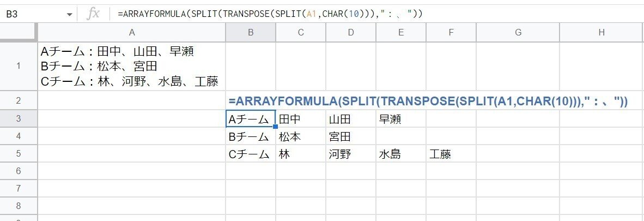
Task: Click cell A1 with team list
Action: [x=131, y=66]
